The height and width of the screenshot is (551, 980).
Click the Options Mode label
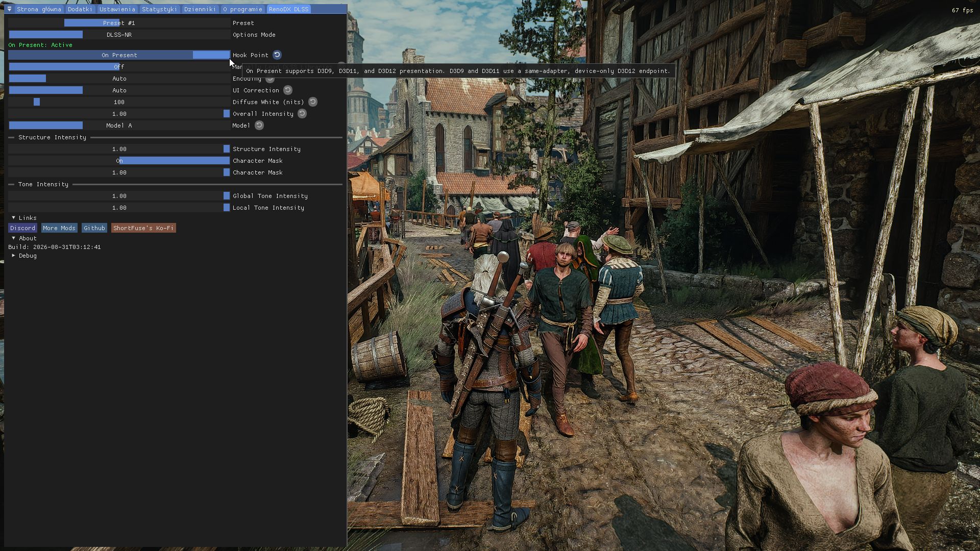coord(254,35)
